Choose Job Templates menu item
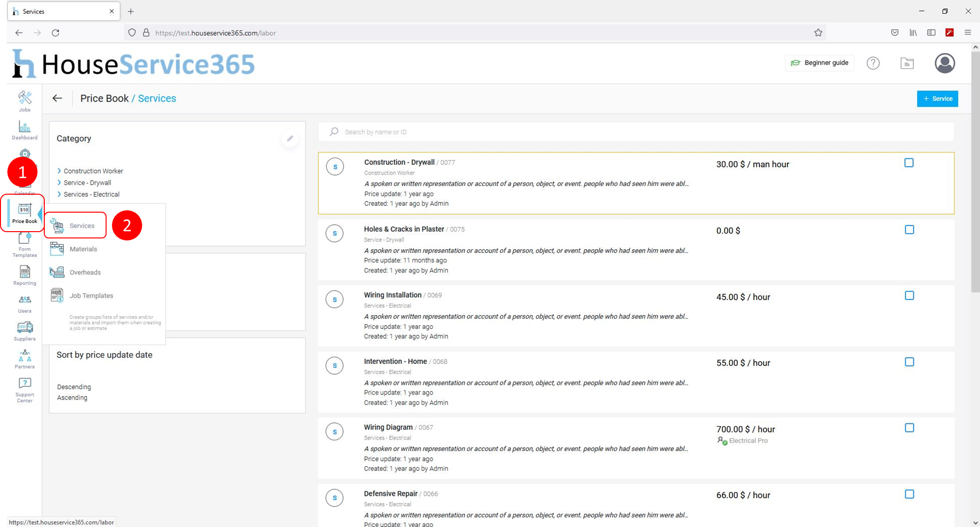 [x=91, y=296]
